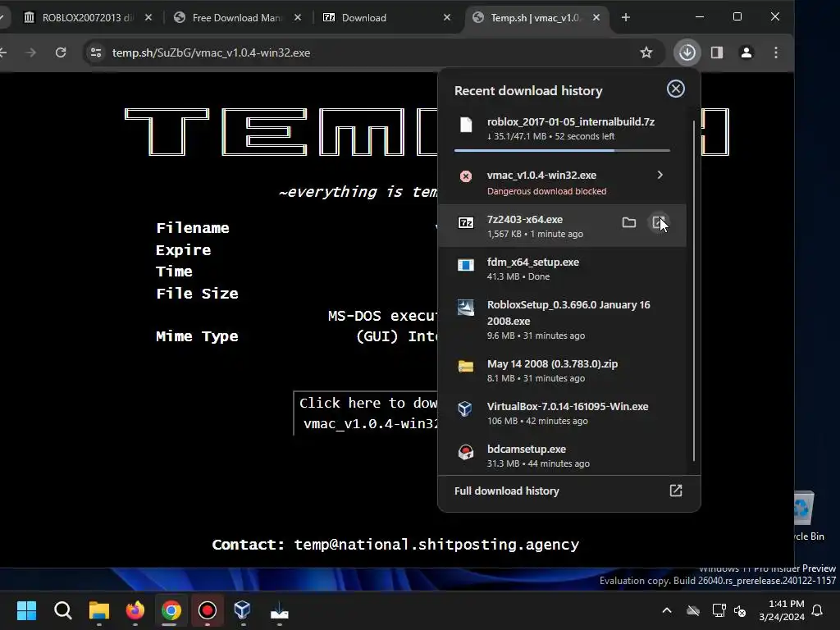Open File Explorer from the taskbar
The image size is (840, 630).
[99, 610]
